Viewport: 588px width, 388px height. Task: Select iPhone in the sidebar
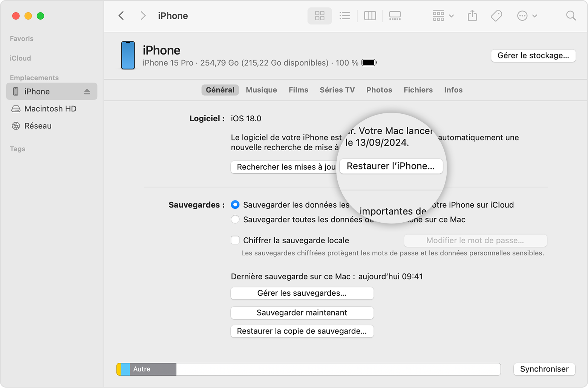coord(52,92)
